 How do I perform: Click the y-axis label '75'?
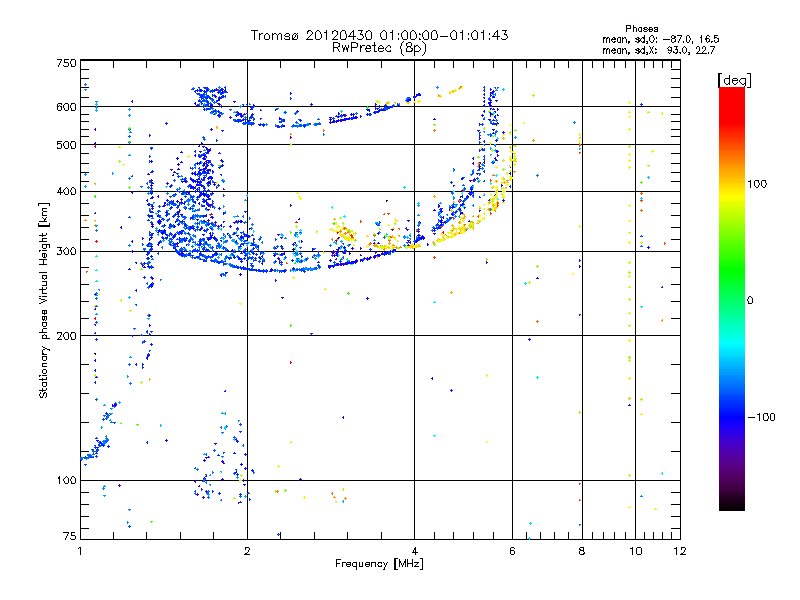click(70, 536)
